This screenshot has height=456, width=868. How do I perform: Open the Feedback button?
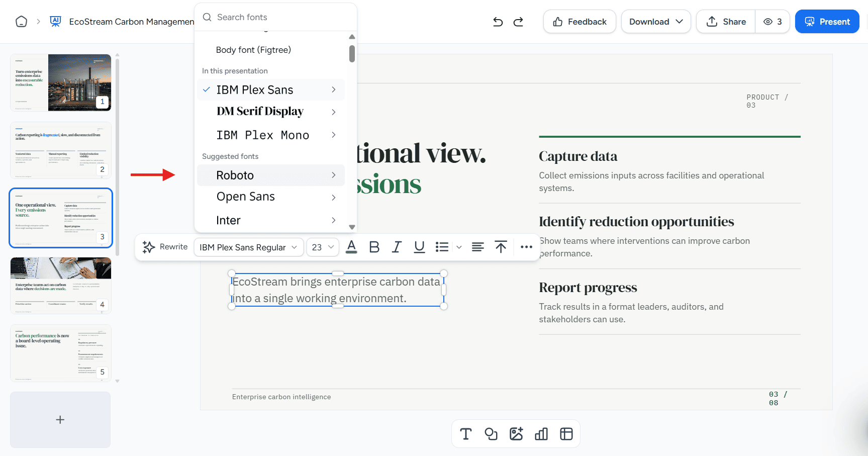click(580, 22)
